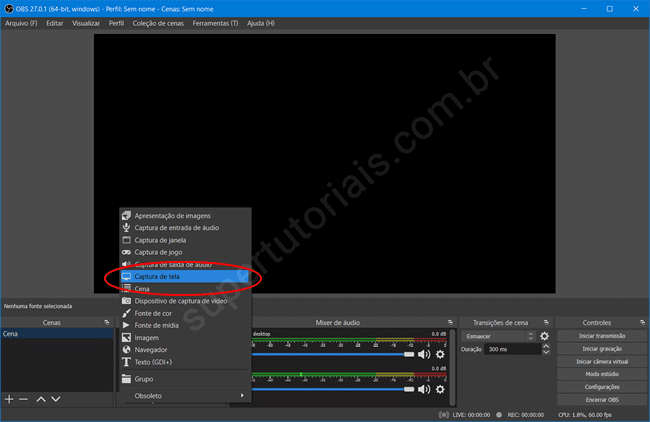Click the Fonte de cor brush icon
Image resolution: width=650 pixels, height=422 pixels.
126,313
